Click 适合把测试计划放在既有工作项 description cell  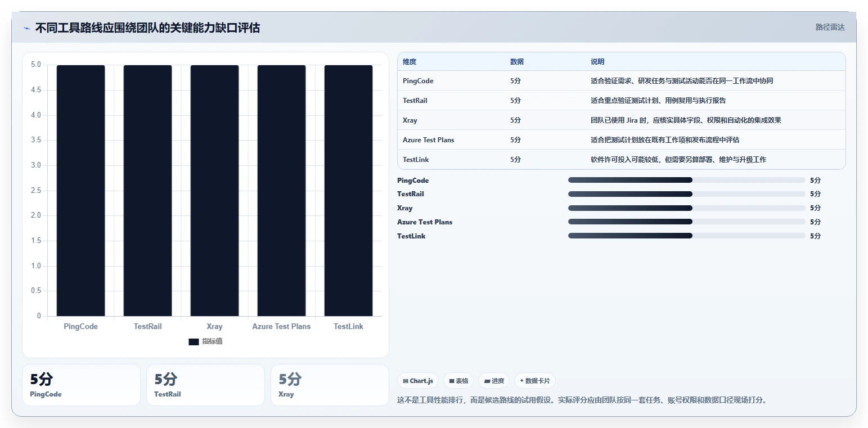pyautogui.click(x=665, y=140)
